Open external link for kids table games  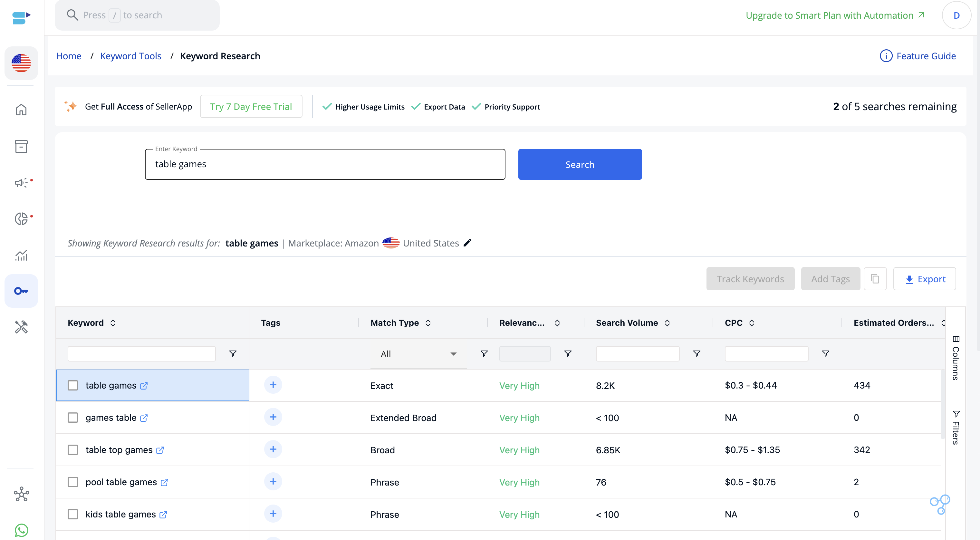[x=163, y=515]
